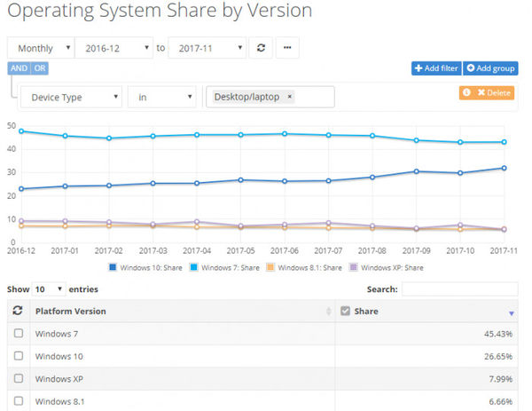Click the 26.65% share value
The image size is (532, 411).
click(498, 356)
